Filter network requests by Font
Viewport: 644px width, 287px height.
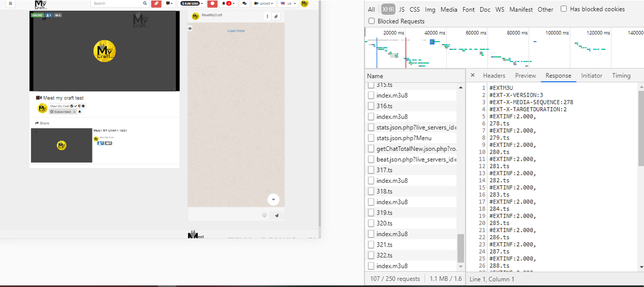[x=468, y=9]
